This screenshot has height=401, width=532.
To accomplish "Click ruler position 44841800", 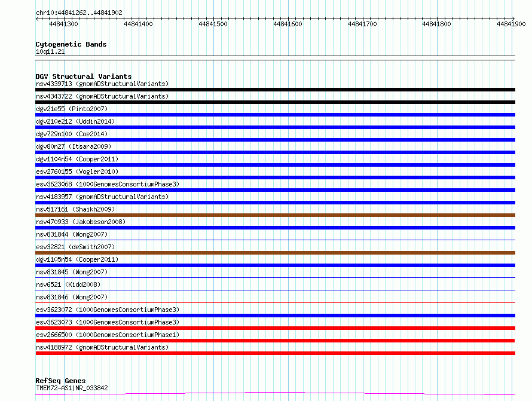I will pyautogui.click(x=437, y=24).
